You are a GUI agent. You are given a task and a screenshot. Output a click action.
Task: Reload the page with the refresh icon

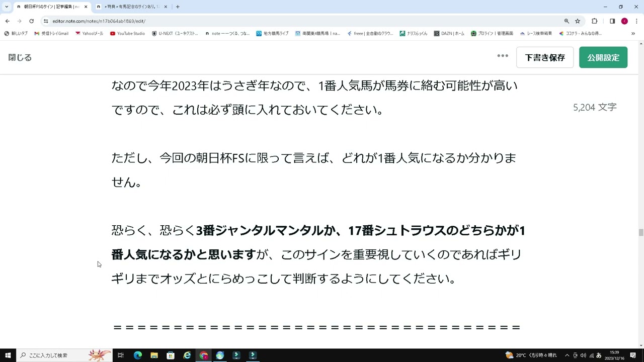click(31, 21)
